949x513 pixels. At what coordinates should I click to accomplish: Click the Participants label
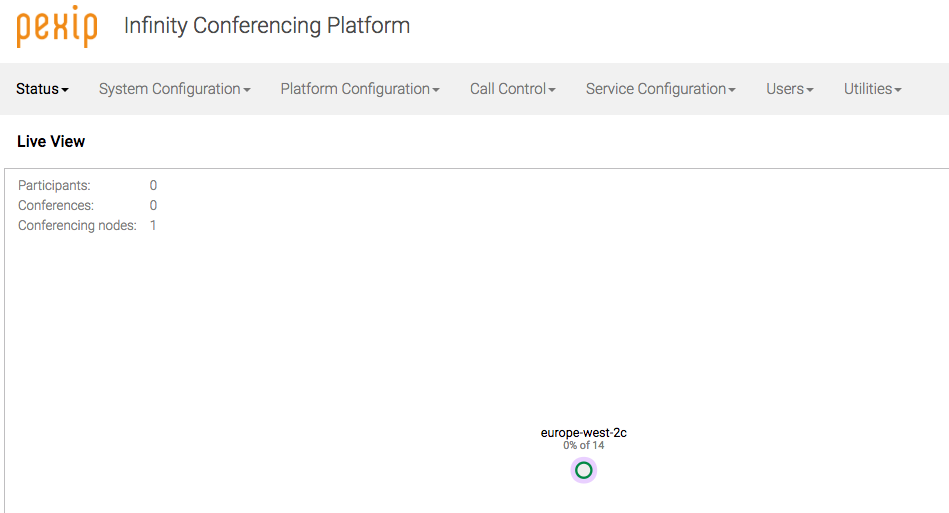[x=54, y=185]
